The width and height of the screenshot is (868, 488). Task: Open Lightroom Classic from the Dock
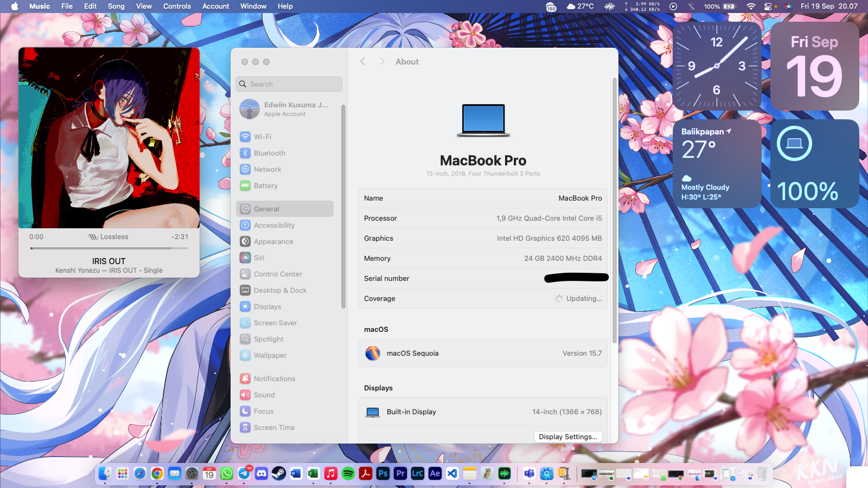click(x=418, y=473)
